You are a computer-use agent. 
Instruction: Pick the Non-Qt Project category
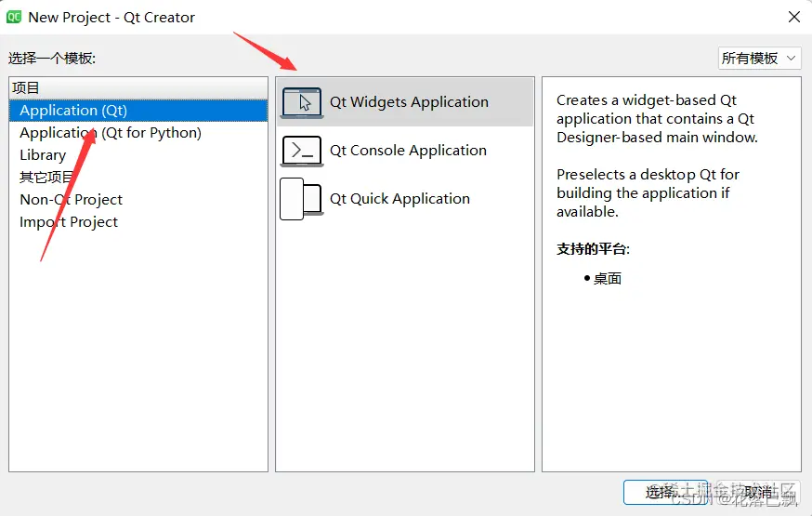138,200
